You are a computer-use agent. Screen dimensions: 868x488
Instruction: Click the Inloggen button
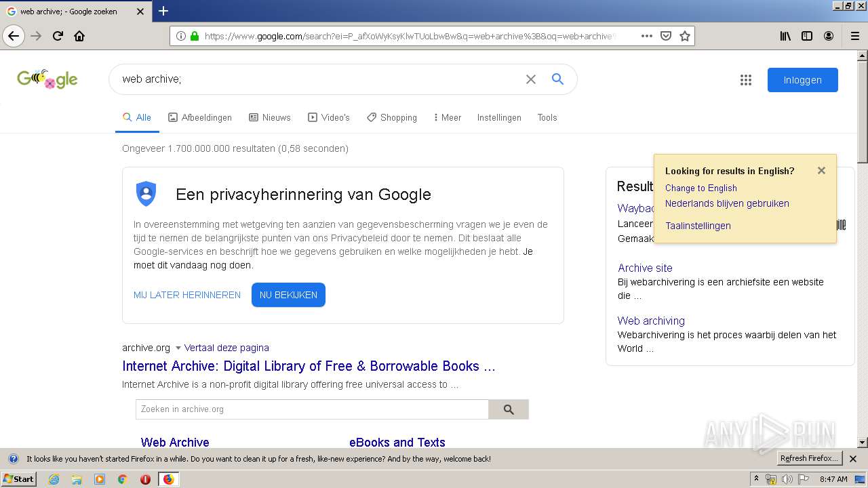pos(803,80)
